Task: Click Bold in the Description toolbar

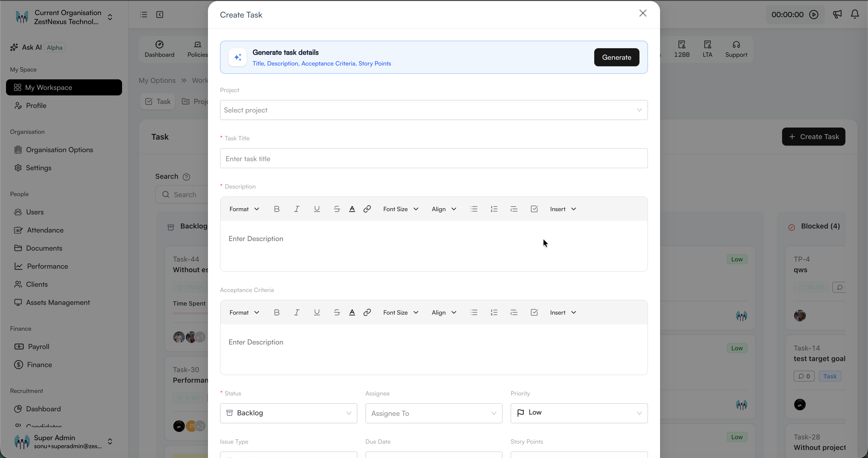Action: [x=277, y=209]
